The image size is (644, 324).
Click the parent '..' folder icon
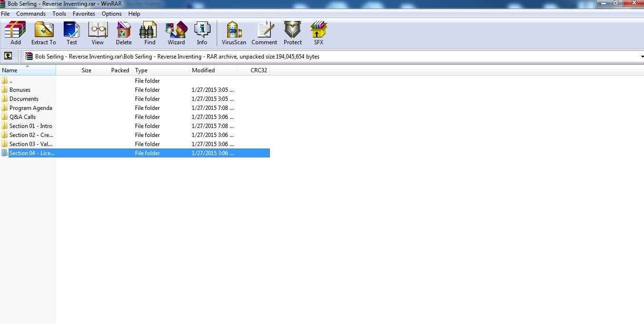point(5,81)
